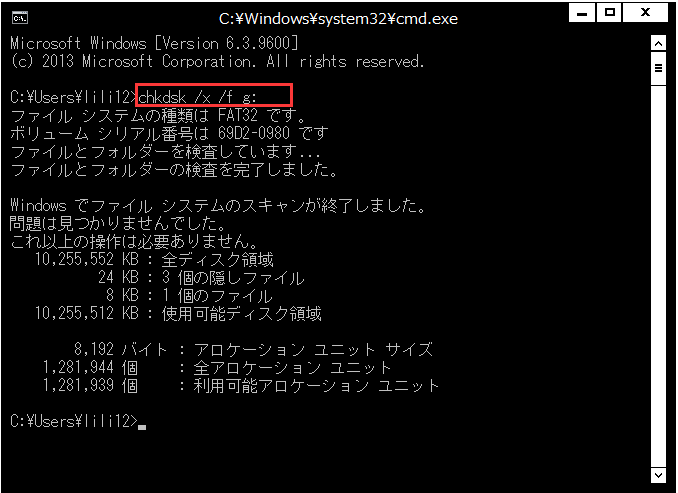This screenshot has height=493, width=678.
Task: Click the 1,281,939 個 available allocation units line
Action: point(241,385)
